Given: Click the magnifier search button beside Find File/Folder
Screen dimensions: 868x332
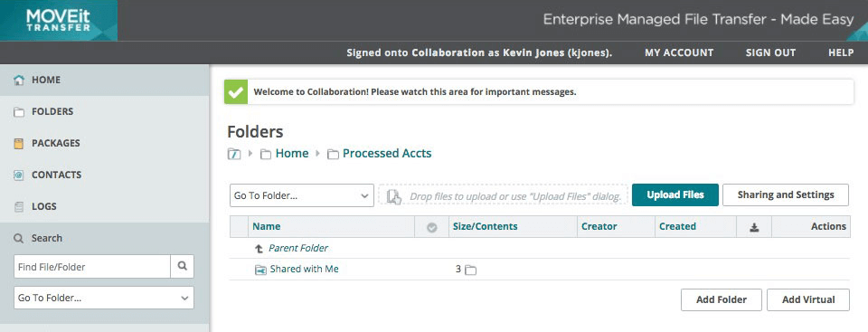Looking at the screenshot, I should tap(182, 267).
